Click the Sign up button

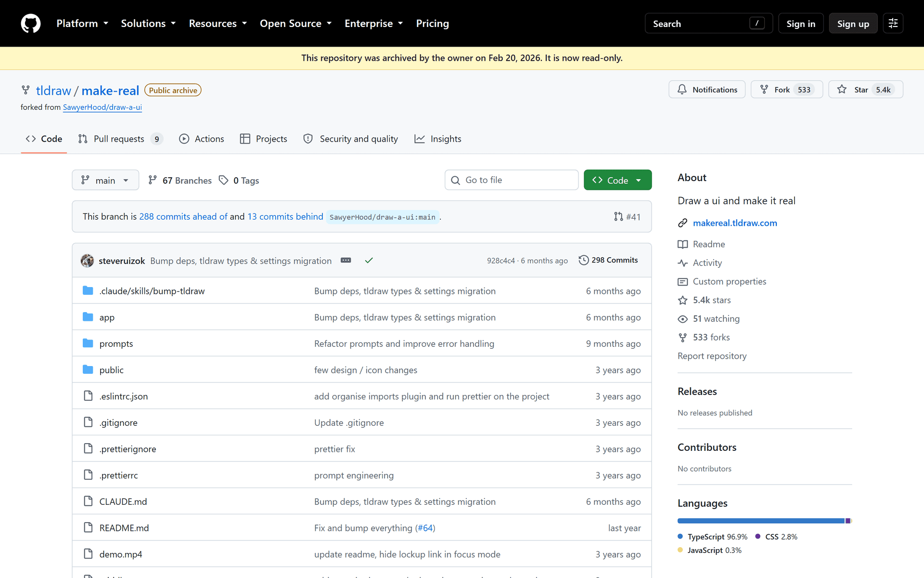pos(853,24)
